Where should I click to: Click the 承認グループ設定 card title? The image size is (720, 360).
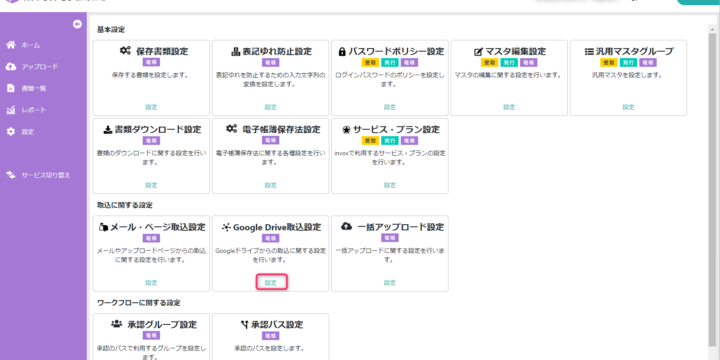(162, 325)
